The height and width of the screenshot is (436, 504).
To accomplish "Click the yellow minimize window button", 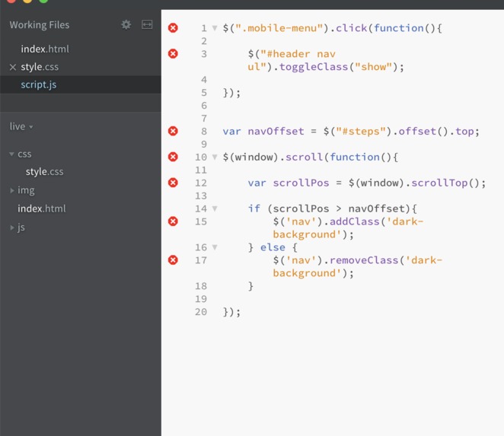I will click(x=27, y=1).
